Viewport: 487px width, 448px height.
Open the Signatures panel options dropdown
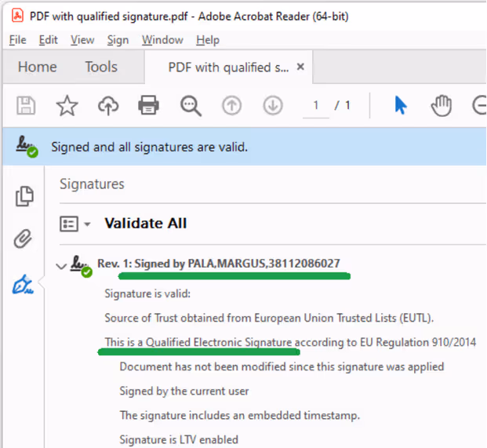coord(75,224)
